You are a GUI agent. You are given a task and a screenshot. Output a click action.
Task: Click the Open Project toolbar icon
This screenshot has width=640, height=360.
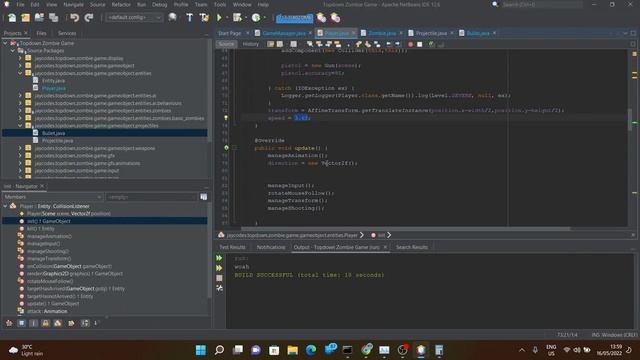[x=39, y=18]
